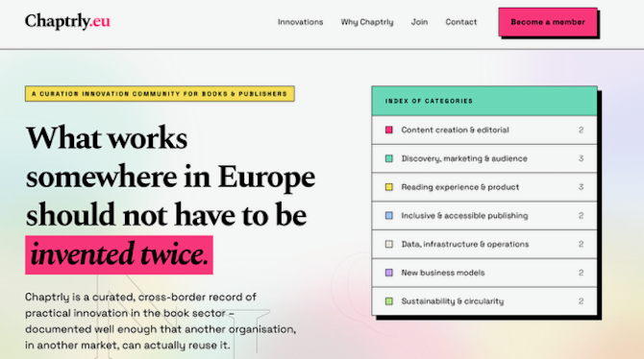Click purple swatch beside New business models
The width and height of the screenshot is (644, 359).
(389, 273)
